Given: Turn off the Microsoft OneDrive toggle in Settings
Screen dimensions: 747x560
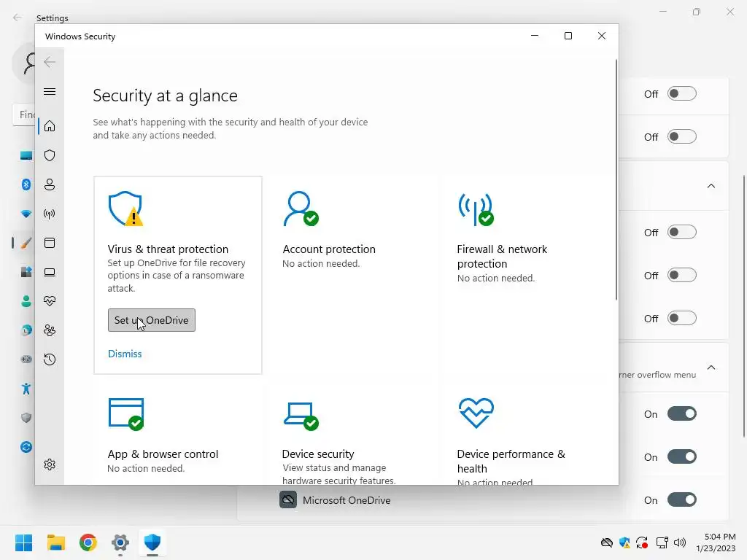Looking at the screenshot, I should click(682, 499).
